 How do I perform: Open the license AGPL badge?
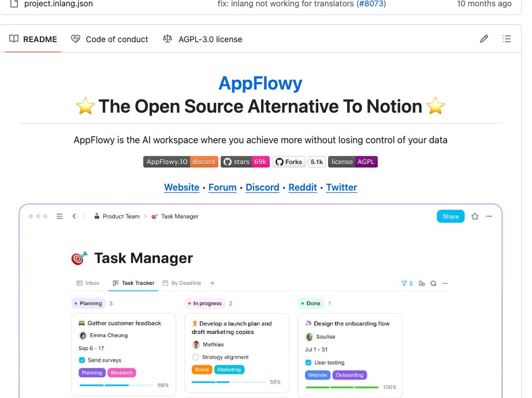click(x=353, y=162)
